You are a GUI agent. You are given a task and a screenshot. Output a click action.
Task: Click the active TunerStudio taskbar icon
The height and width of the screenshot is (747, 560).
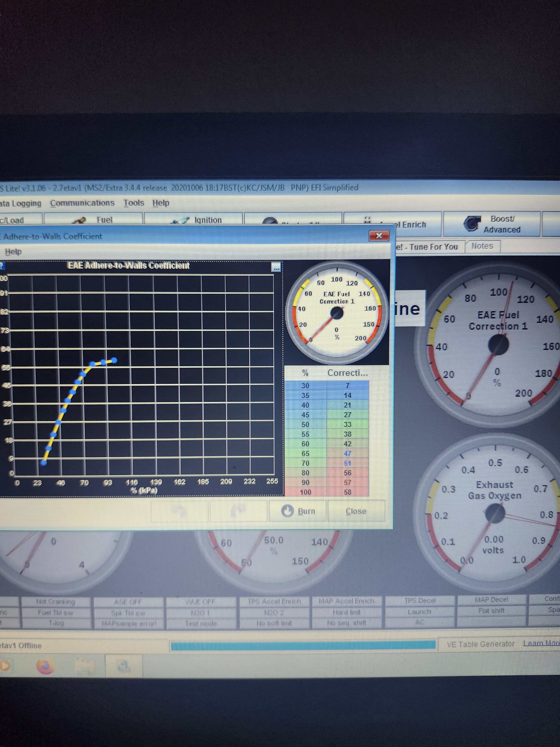(124, 666)
